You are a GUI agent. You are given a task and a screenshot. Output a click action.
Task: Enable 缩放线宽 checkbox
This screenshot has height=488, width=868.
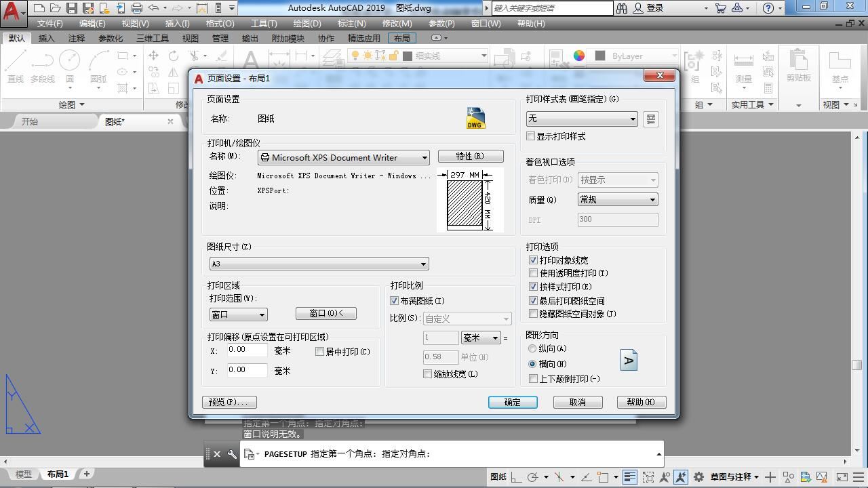click(428, 374)
